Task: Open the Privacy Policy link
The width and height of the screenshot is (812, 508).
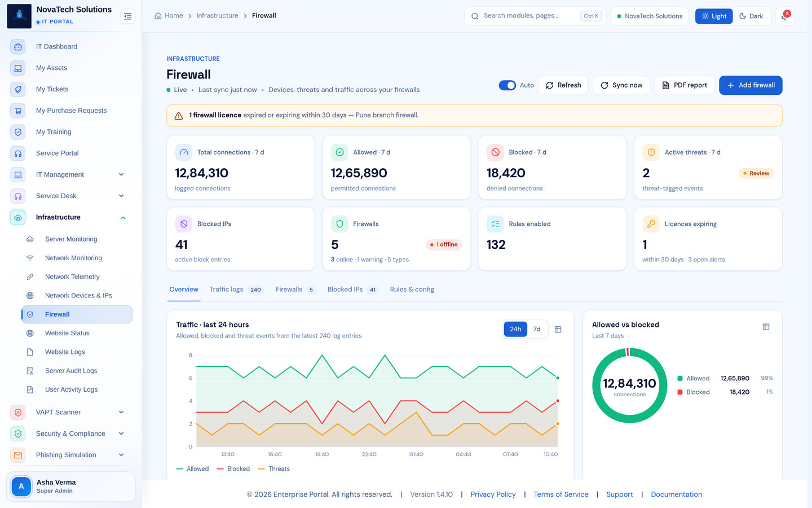Action: click(493, 494)
